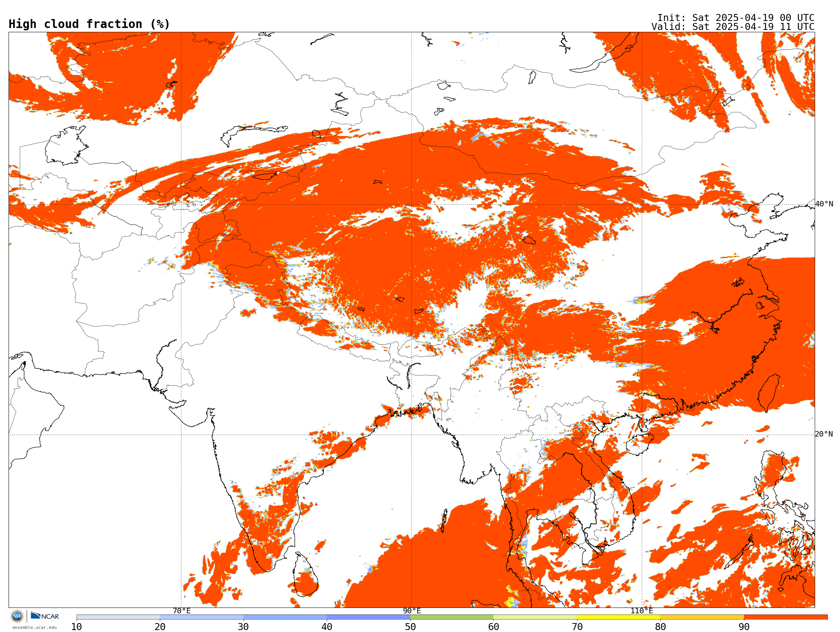
Task: Pick the 10-20 light gray colorbar segment
Action: point(118,617)
